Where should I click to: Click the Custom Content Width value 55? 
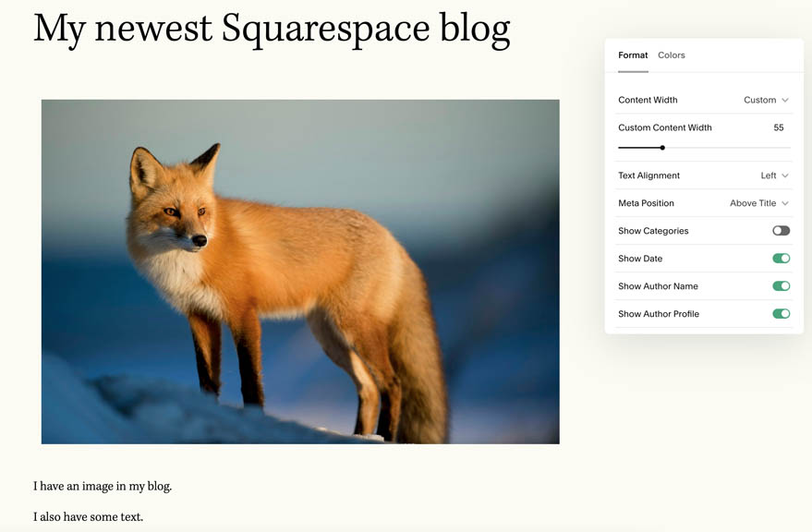[x=779, y=127]
